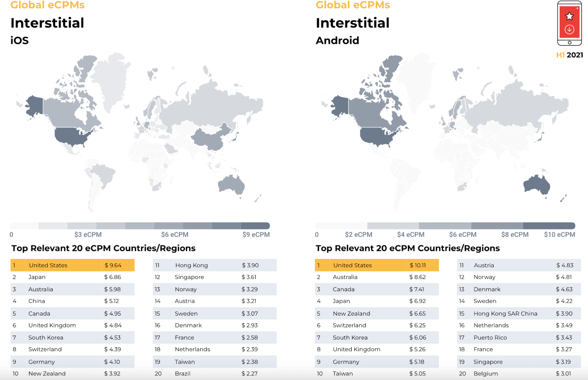Select the iOS Interstitial heading
The image size is (588, 380).
coord(47,23)
